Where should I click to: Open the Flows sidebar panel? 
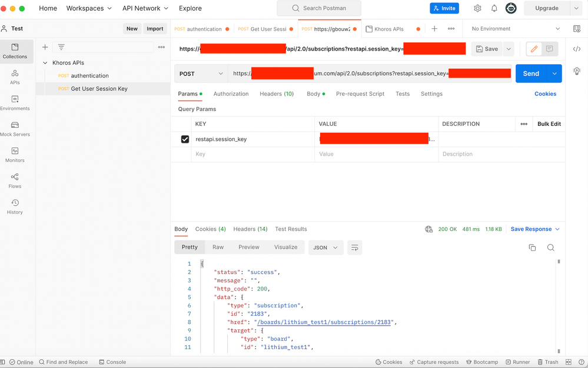tap(15, 180)
